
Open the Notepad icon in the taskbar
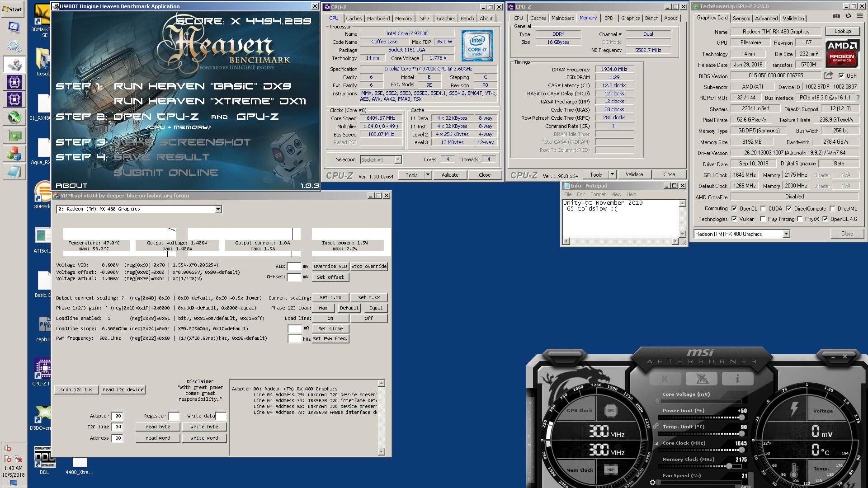(14, 172)
